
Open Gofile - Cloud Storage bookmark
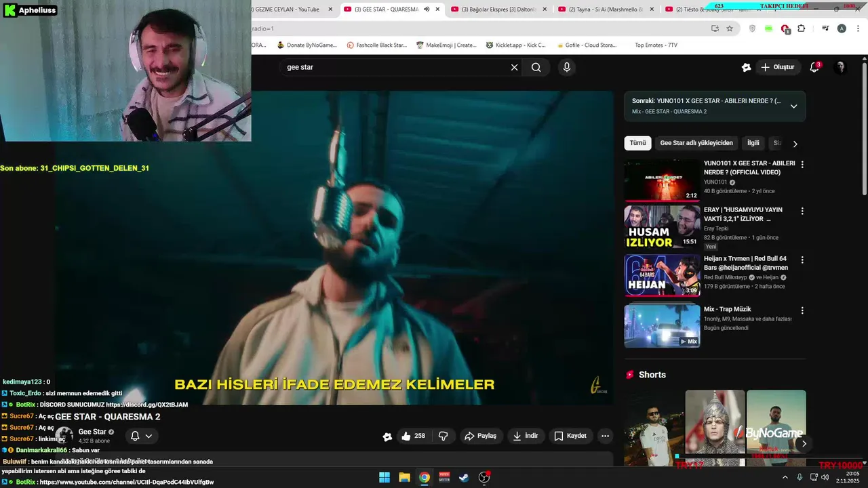tap(586, 45)
